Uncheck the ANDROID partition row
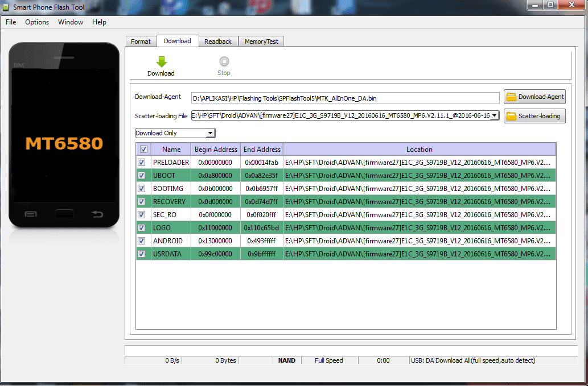The image size is (588, 386). coord(141,240)
